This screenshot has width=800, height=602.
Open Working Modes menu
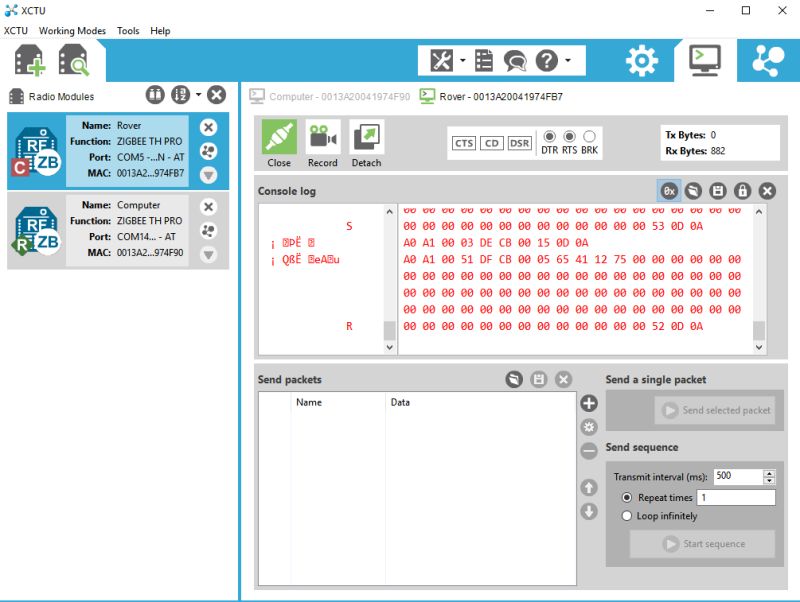pos(72,31)
